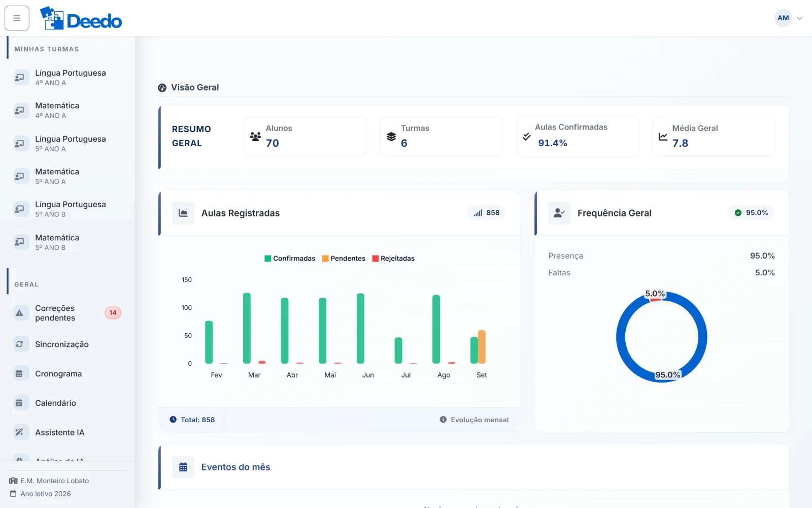Toggle Rejeitadas legend series
Viewport: 812px width, 508px height.
tap(393, 259)
